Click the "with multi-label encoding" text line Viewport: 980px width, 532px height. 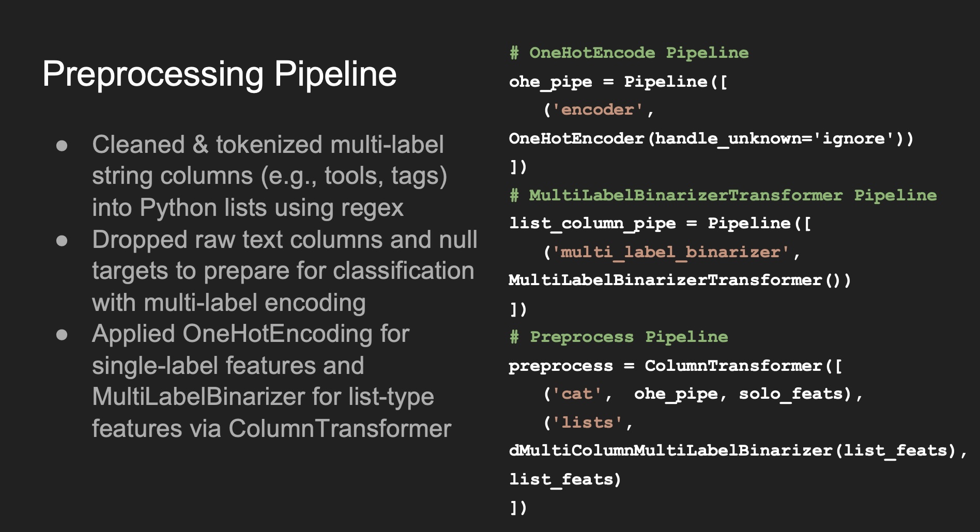pyautogui.click(x=228, y=303)
